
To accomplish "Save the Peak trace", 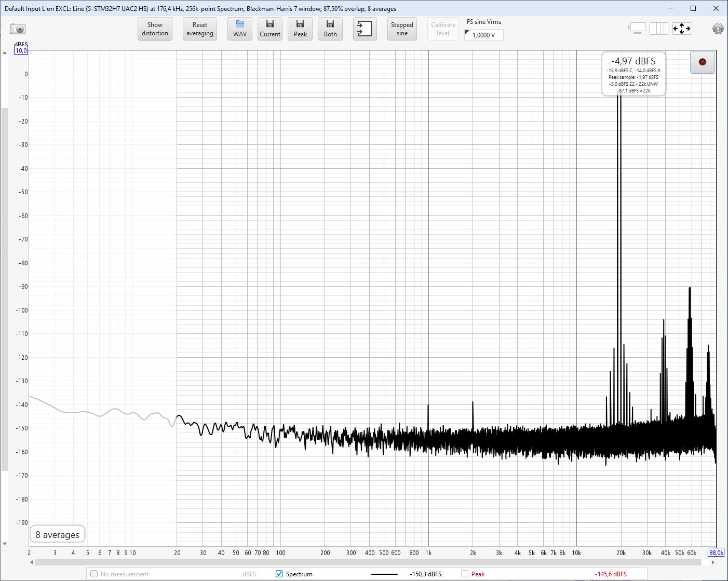I will pos(300,29).
